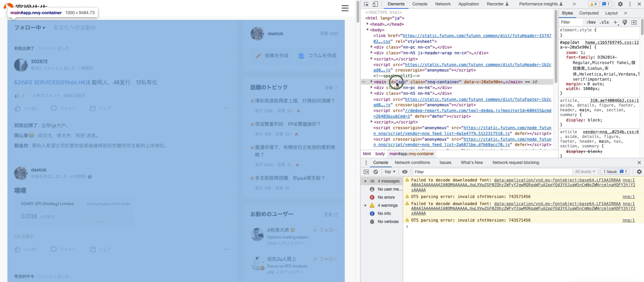Switch to the Layout tab

click(x=611, y=13)
